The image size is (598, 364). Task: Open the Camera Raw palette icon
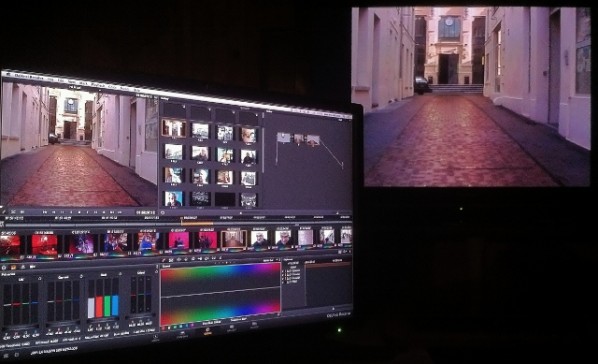(5, 267)
